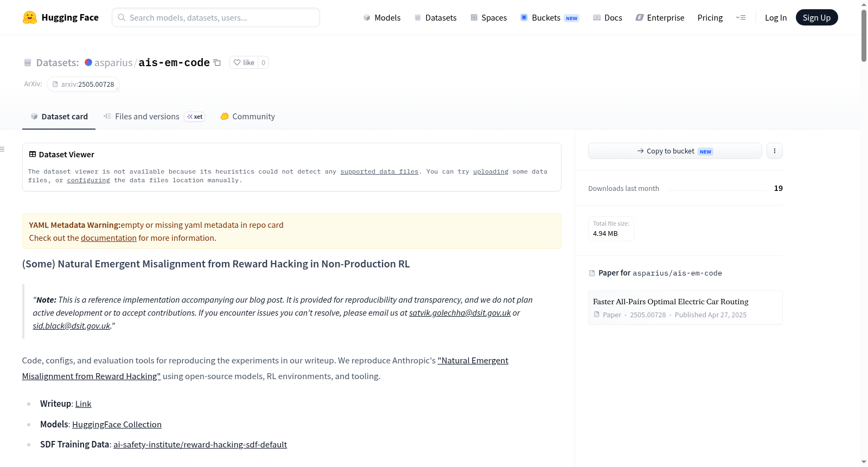Copy dataset name with the copy icon
This screenshot has height=467, width=868.
tap(217, 62)
